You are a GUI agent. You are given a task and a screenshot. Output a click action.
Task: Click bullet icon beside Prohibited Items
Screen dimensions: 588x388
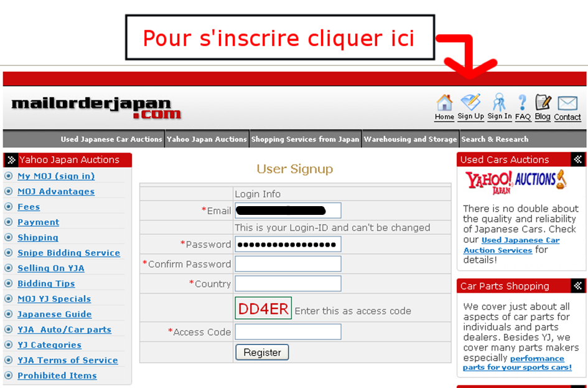pyautogui.click(x=9, y=376)
